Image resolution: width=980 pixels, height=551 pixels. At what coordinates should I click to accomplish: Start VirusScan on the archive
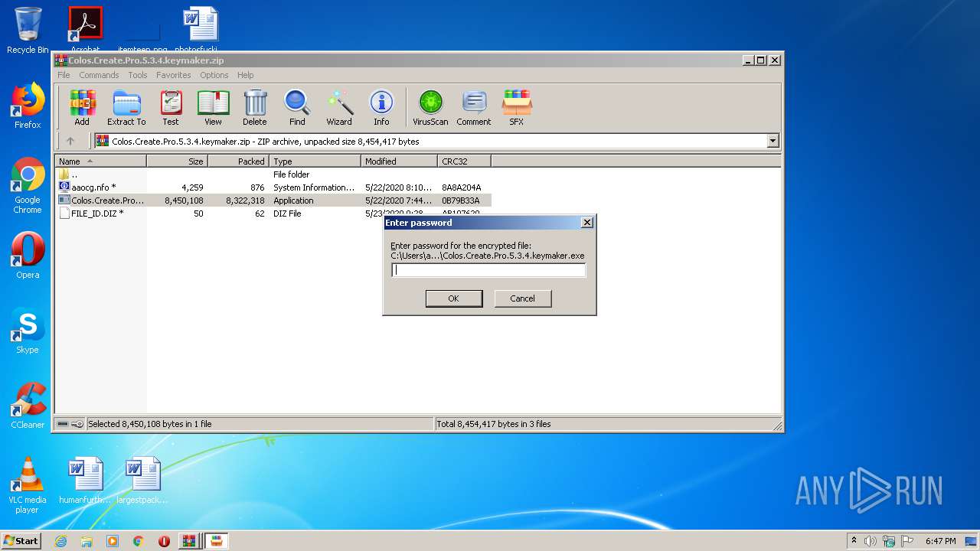click(x=430, y=108)
